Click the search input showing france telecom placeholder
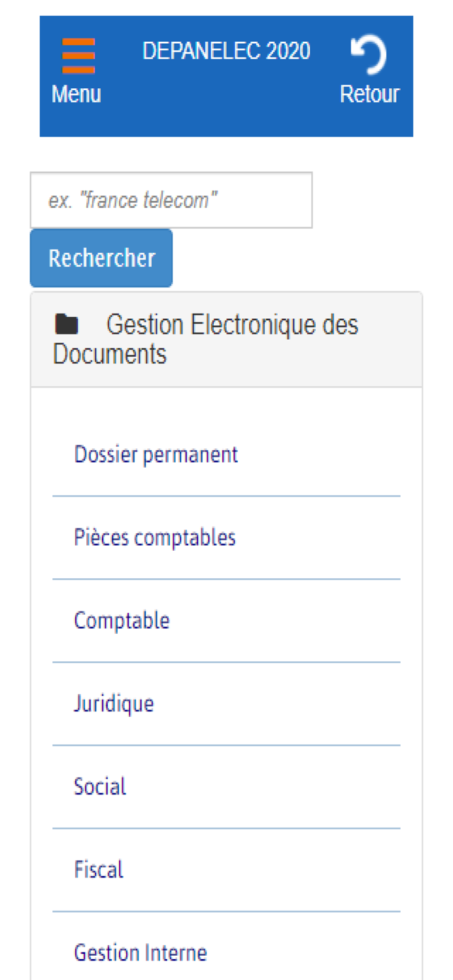Screen dimensions: 453x980 click(x=171, y=200)
